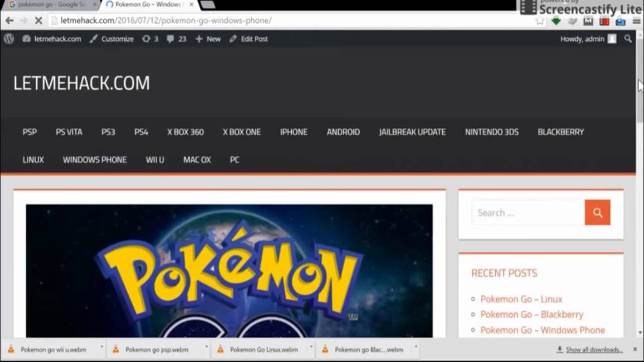Click the WordPress logo in admin bar
Image resolution: width=644 pixels, height=362 pixels.
[9, 39]
